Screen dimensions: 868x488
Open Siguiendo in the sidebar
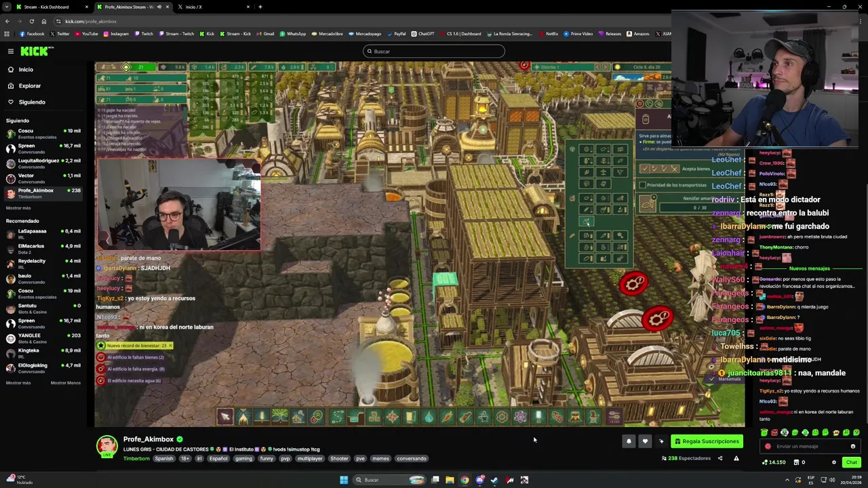click(32, 102)
